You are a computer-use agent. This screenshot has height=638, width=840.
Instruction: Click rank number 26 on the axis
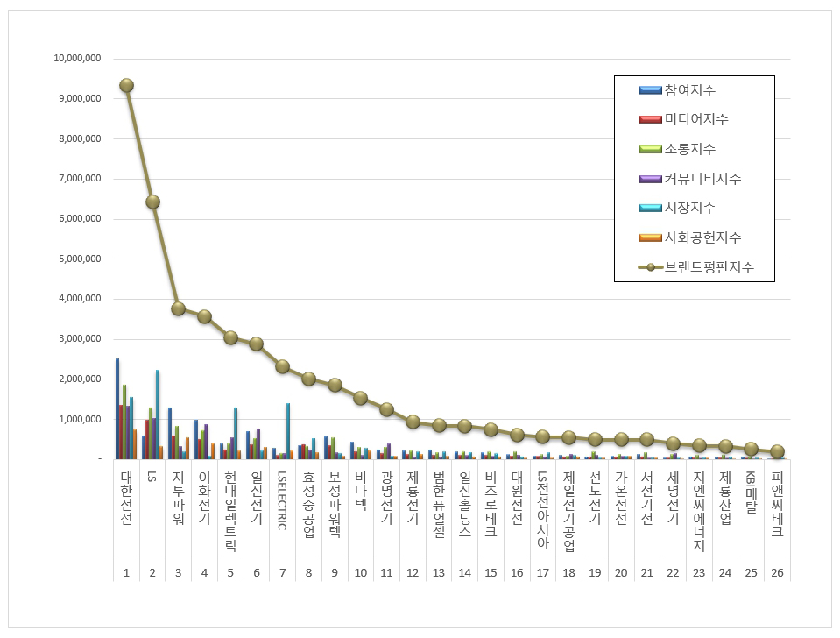[x=777, y=571]
